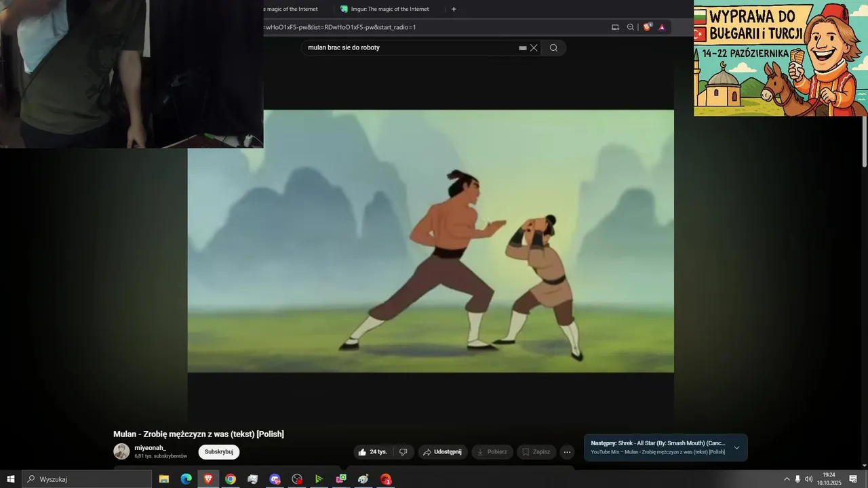Open miyeonah_ channel avatar
The width and height of the screenshot is (868, 488).
pyautogui.click(x=121, y=451)
